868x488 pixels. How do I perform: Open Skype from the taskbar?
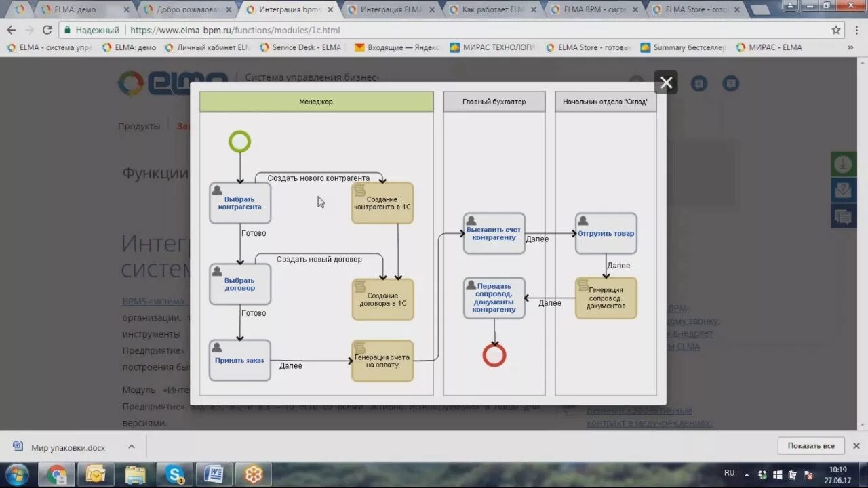174,474
